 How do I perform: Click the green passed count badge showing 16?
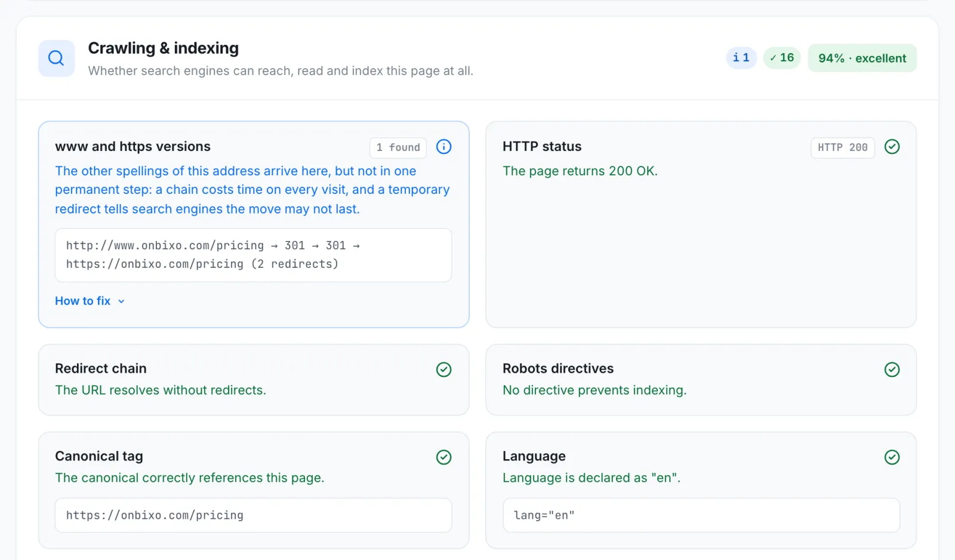[x=782, y=58]
